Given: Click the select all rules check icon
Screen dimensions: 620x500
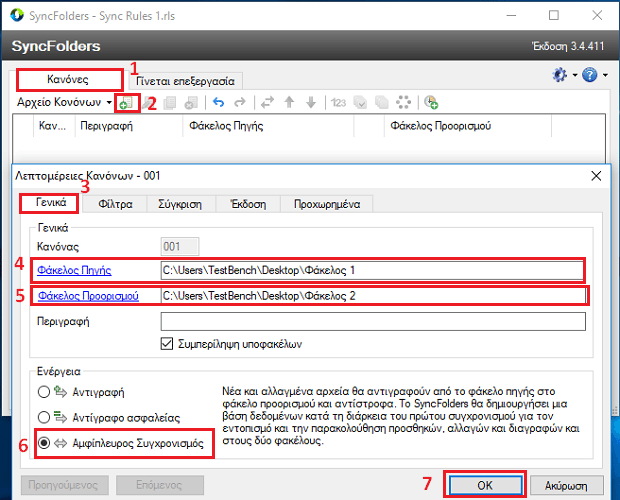Looking at the screenshot, I should click(360, 102).
